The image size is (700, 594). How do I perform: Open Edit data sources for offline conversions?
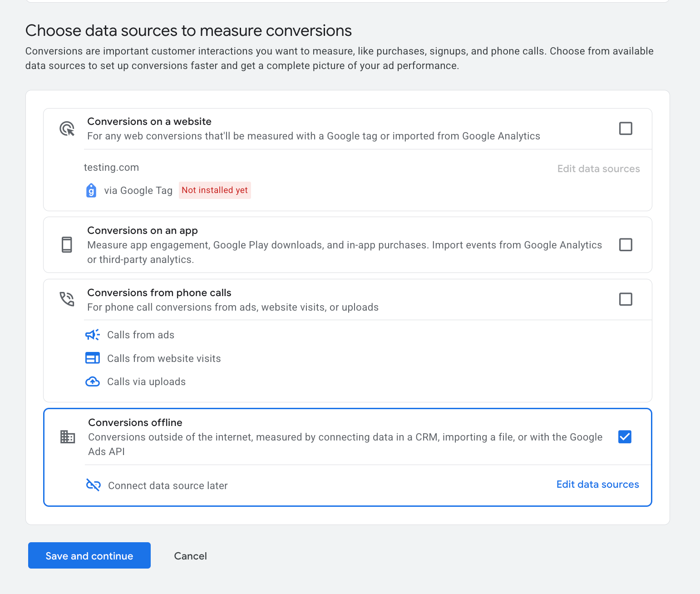(x=597, y=485)
